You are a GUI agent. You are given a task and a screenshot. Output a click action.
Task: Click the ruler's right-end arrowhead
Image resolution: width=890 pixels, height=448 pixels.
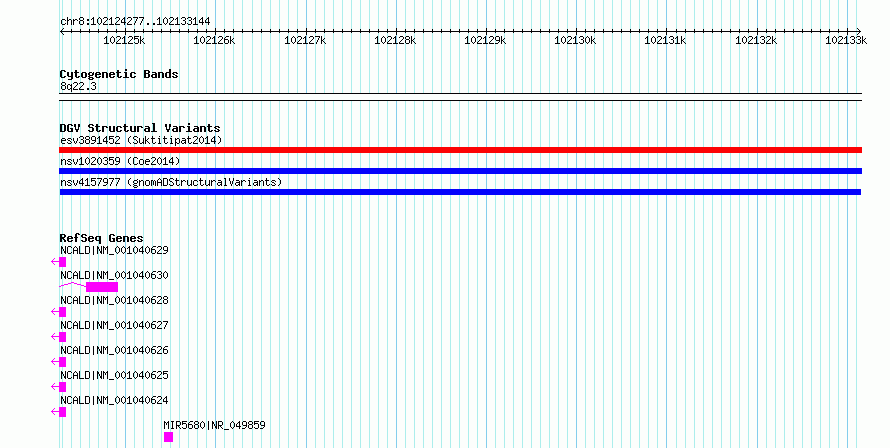[x=859, y=31]
